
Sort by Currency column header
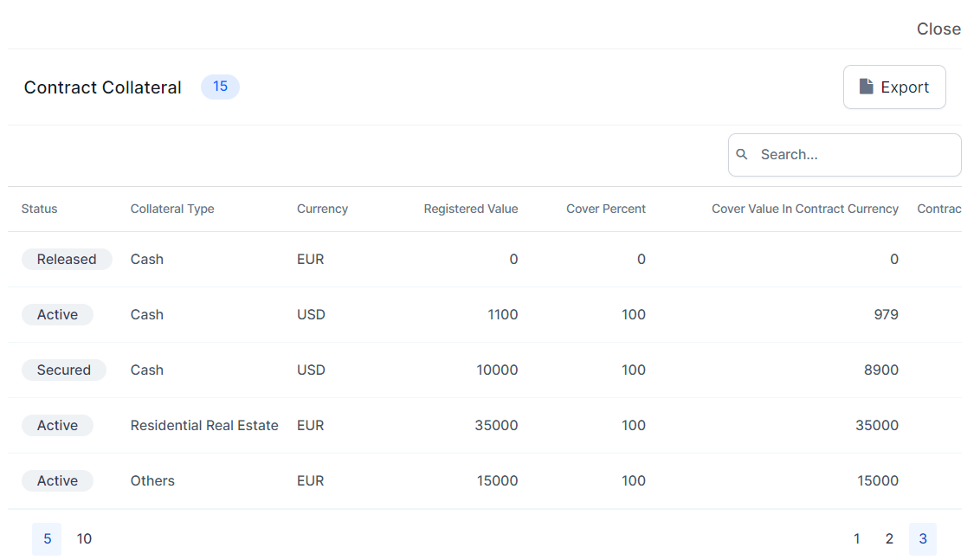(322, 209)
